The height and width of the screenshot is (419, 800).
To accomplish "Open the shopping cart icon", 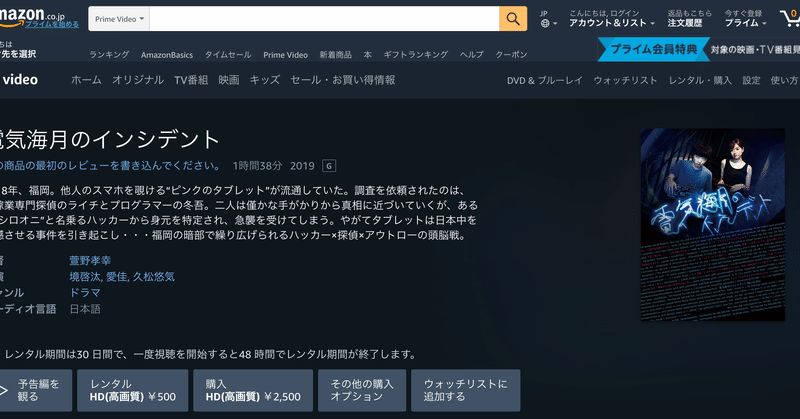I will (790, 19).
